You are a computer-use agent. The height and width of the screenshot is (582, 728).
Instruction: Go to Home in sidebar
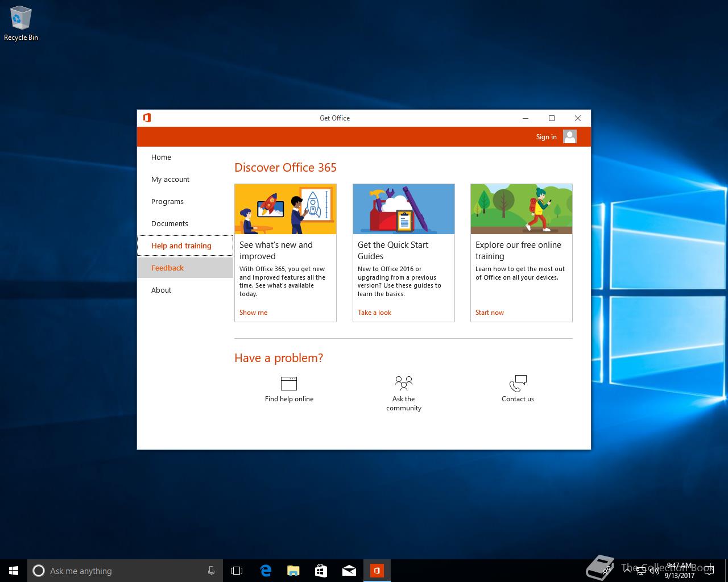click(x=185, y=157)
